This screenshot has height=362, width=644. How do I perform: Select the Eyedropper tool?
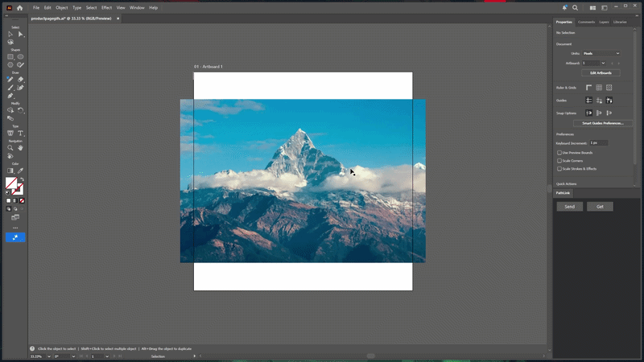[21, 171]
